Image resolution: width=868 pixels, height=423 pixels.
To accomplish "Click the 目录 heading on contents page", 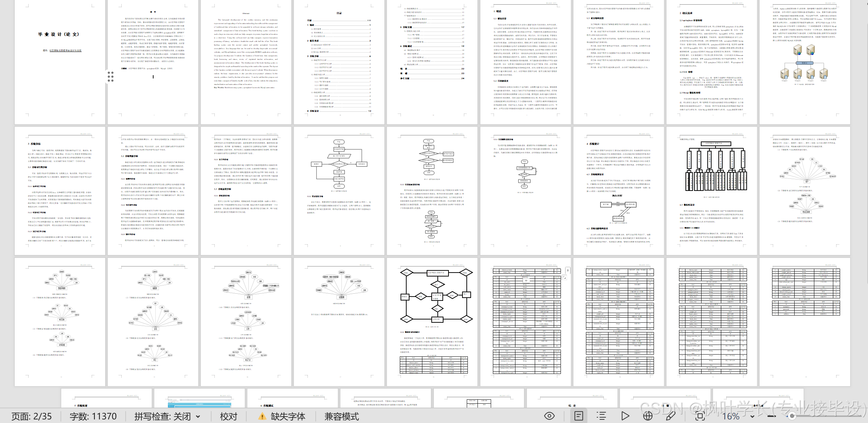I will [x=339, y=13].
